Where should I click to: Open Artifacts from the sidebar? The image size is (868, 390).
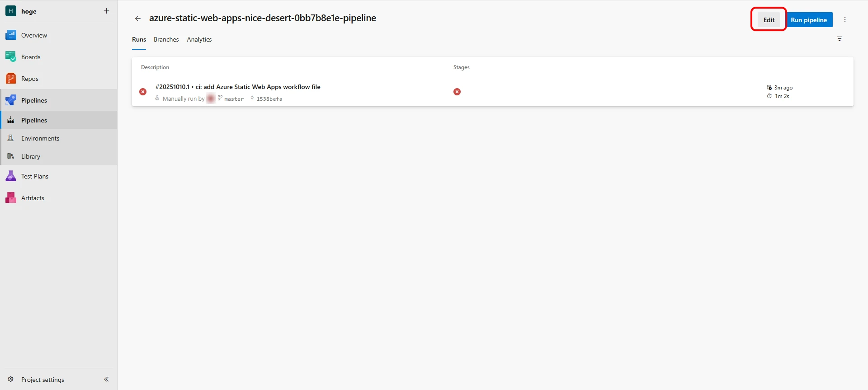pos(33,198)
